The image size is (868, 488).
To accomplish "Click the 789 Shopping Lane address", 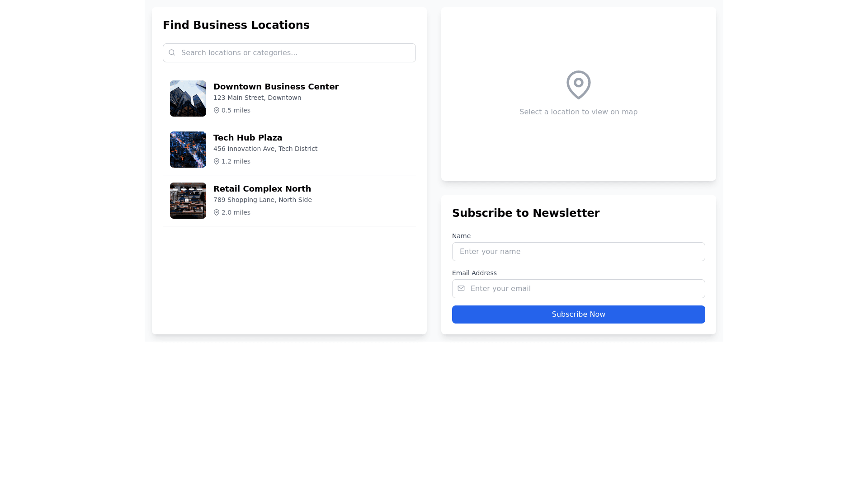I will tap(263, 200).
